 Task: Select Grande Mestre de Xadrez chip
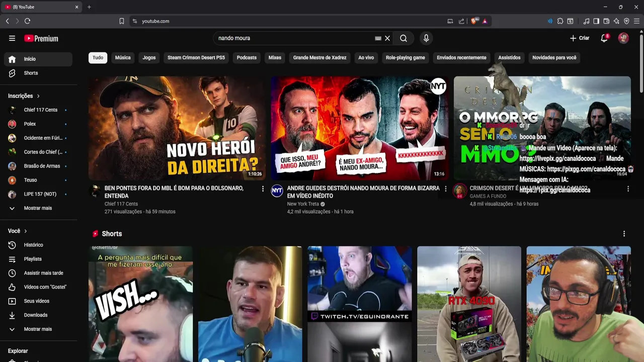[320, 58]
